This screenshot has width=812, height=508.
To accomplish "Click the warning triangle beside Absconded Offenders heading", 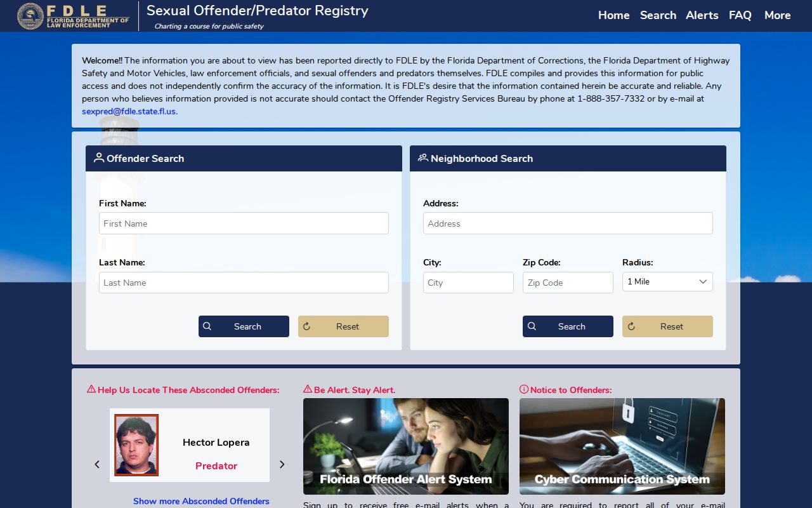I will click(91, 389).
